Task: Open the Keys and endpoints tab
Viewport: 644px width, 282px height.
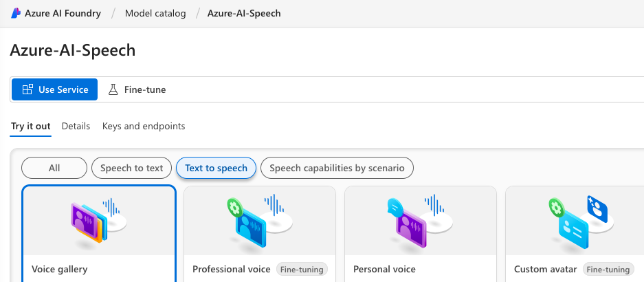Action: 144,126
